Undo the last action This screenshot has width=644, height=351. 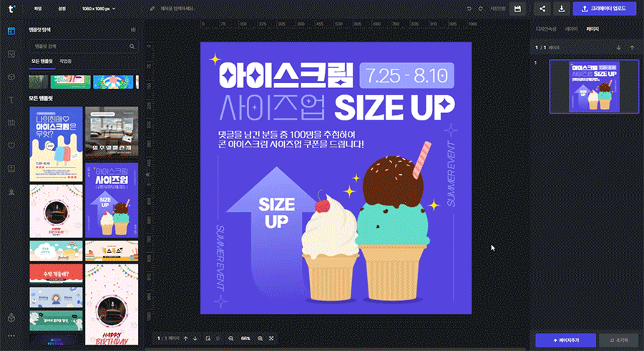pyautogui.click(x=469, y=9)
